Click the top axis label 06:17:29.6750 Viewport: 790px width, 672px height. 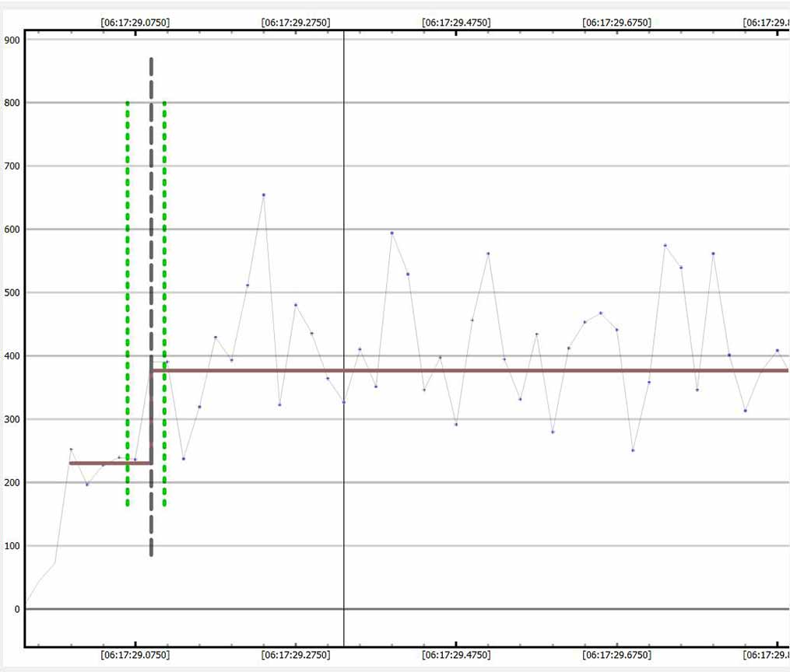[x=616, y=23]
